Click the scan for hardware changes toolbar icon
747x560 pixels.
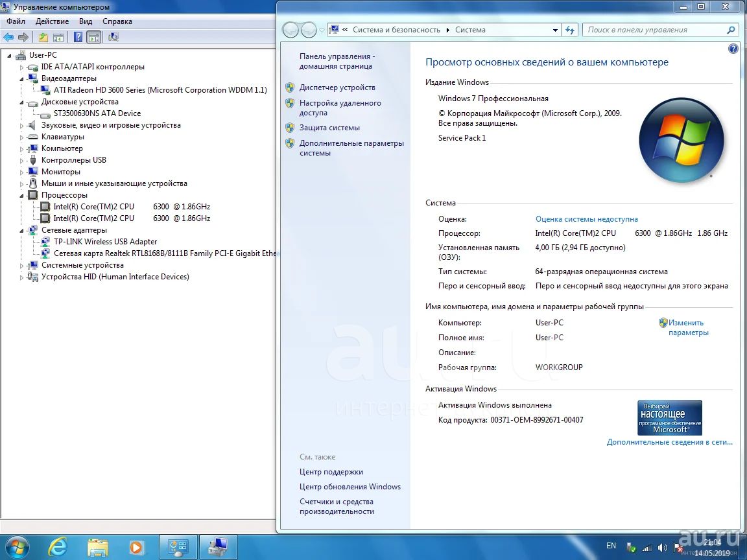click(x=113, y=37)
